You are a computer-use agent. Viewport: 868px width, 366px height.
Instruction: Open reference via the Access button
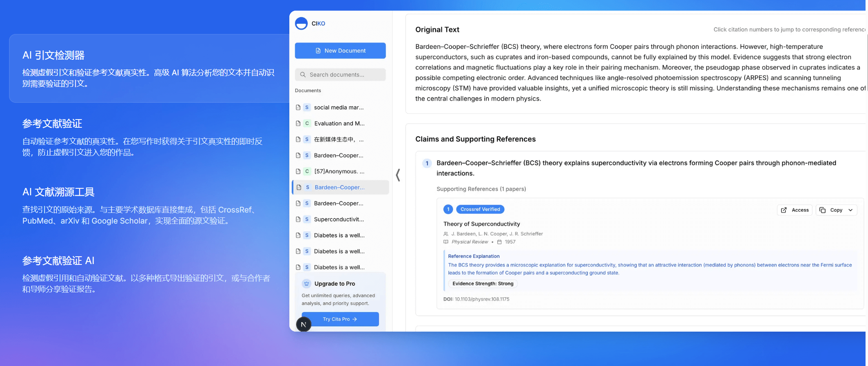pos(795,210)
